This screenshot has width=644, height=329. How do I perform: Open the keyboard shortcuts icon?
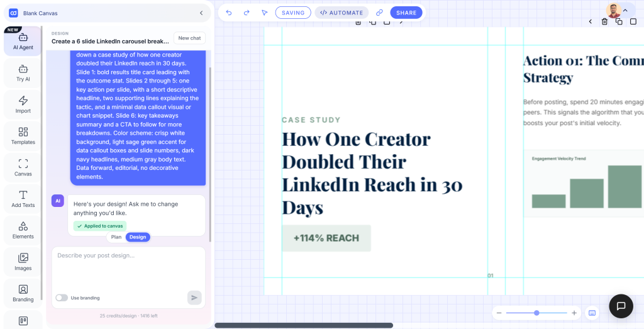(x=592, y=313)
